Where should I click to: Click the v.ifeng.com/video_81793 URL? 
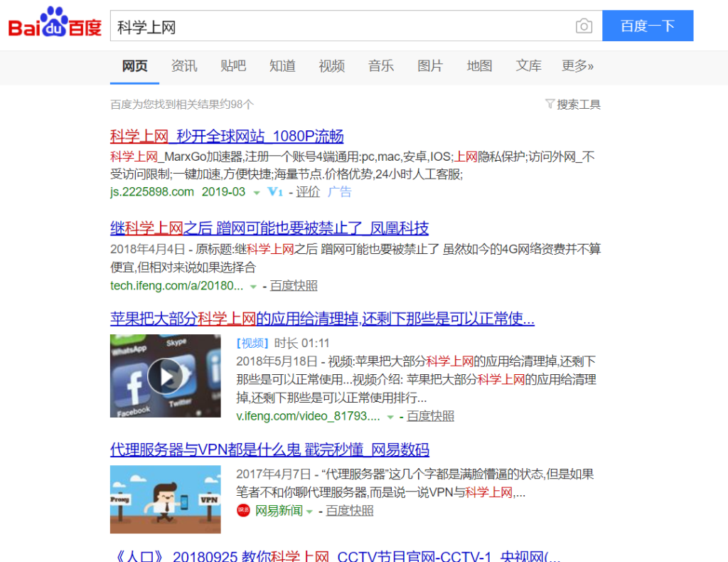tap(308, 416)
